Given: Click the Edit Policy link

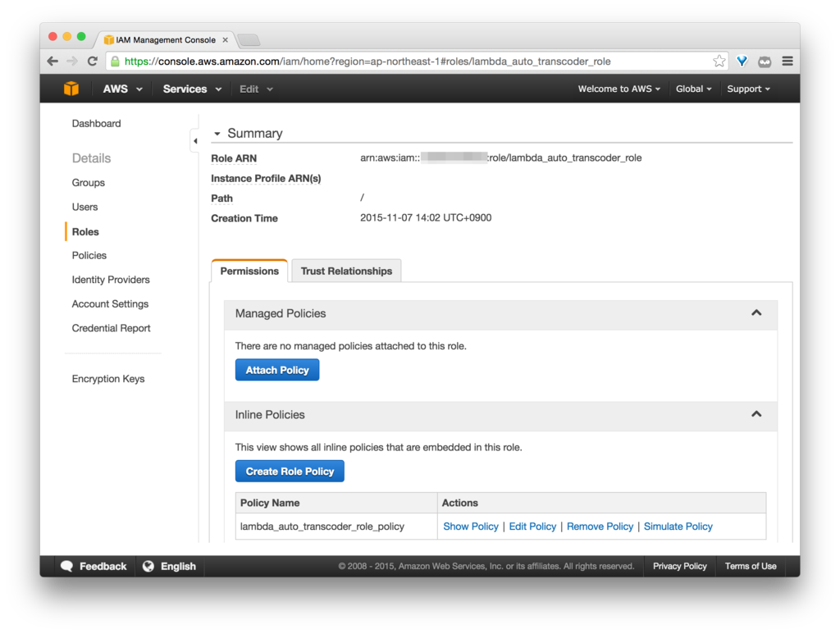Looking at the screenshot, I should point(532,527).
